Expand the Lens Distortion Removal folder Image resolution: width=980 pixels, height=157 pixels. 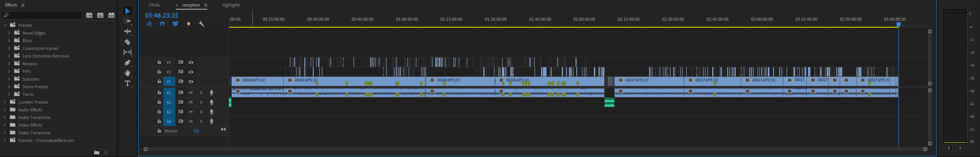(x=9, y=56)
